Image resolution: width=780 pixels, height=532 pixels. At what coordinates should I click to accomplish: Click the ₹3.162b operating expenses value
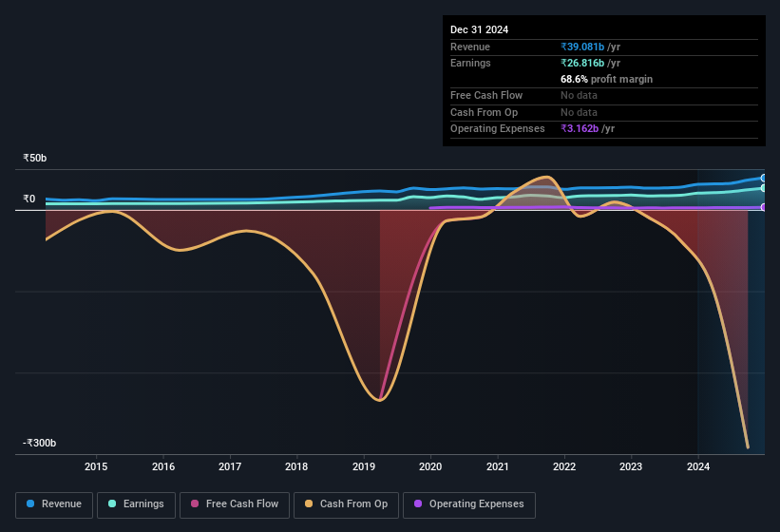580,129
